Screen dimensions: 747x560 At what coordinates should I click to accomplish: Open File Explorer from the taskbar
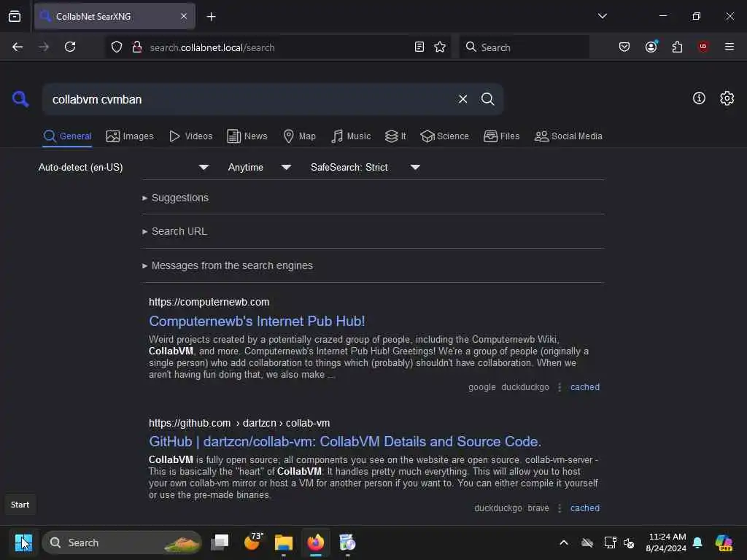[x=284, y=542]
